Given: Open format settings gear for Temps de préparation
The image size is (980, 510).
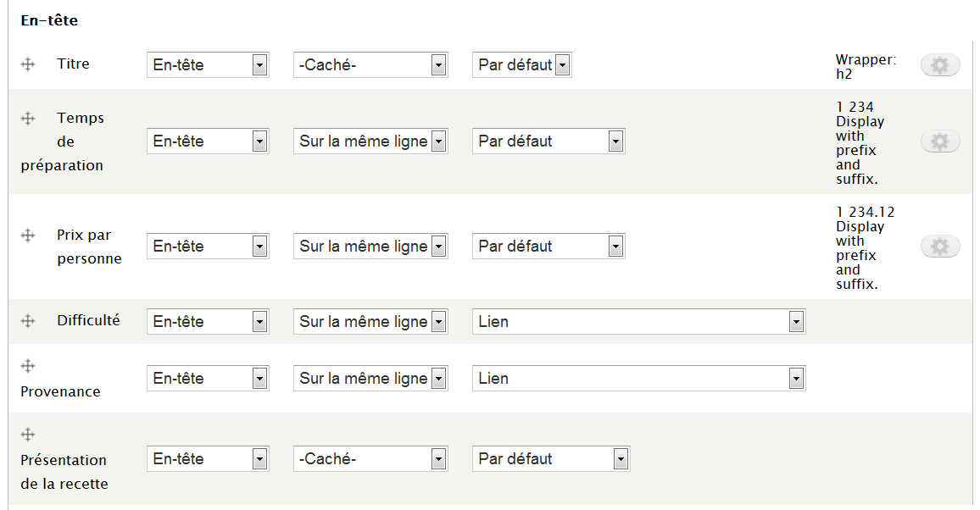Looking at the screenshot, I should (x=939, y=141).
